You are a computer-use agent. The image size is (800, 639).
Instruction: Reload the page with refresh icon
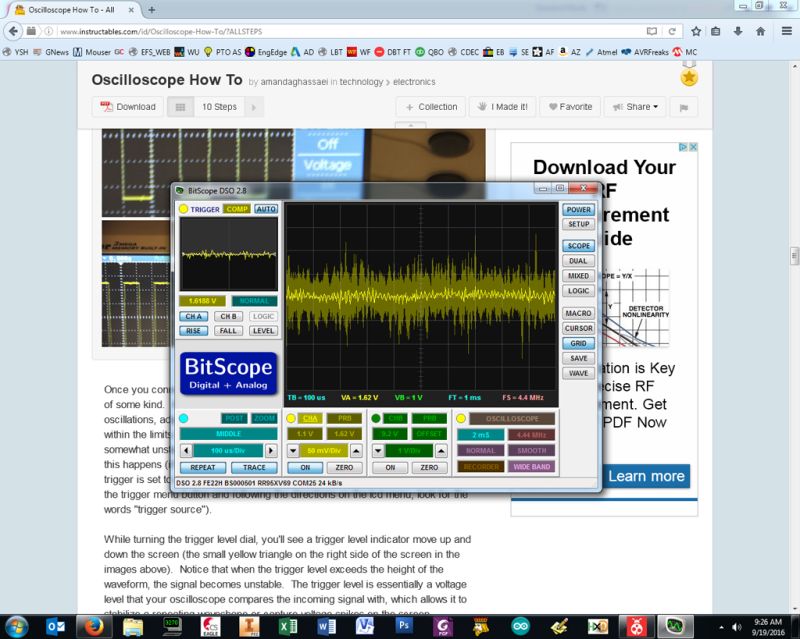click(672, 31)
